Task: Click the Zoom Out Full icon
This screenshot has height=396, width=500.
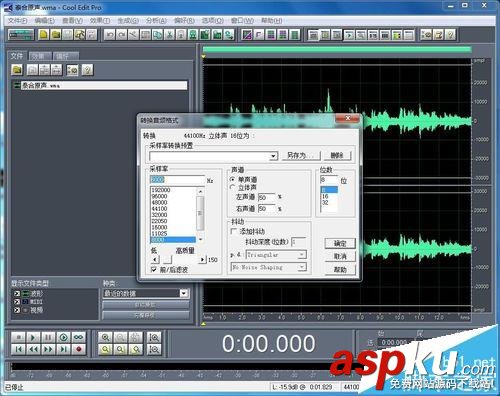Action: [x=136, y=337]
